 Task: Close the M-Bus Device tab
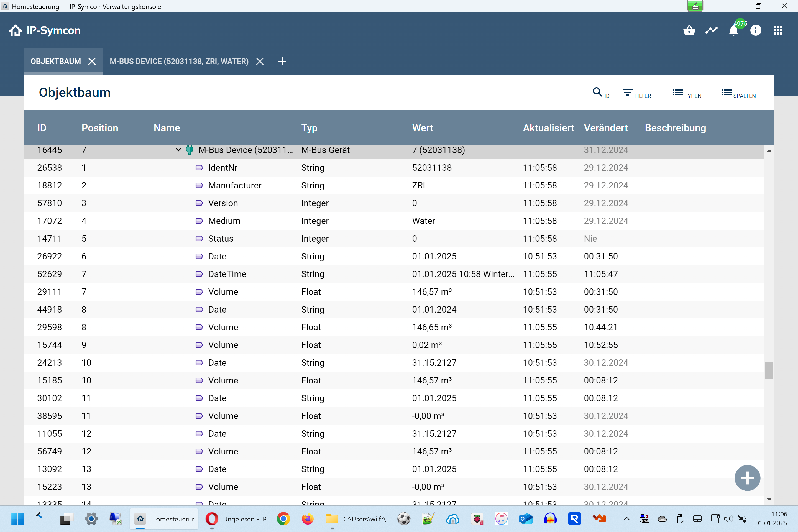[x=260, y=62]
